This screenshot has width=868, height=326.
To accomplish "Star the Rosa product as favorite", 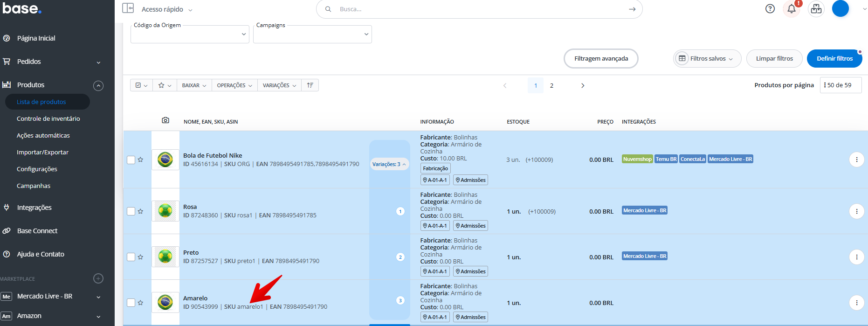I will [x=140, y=211].
